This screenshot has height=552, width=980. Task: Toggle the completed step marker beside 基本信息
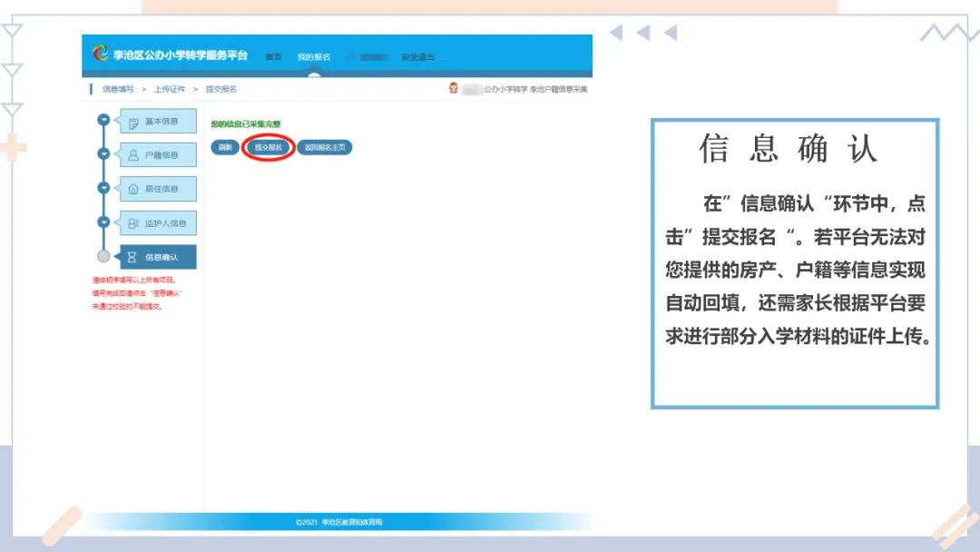(103, 121)
